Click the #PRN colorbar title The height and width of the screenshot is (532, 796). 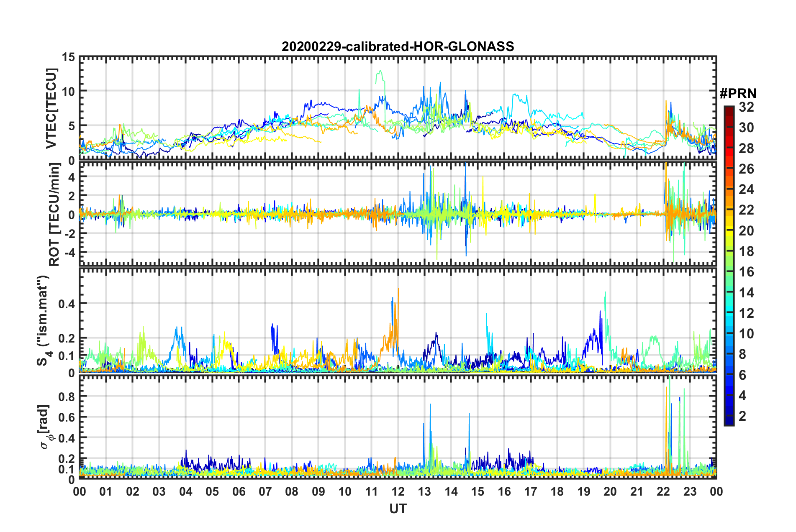tap(738, 93)
